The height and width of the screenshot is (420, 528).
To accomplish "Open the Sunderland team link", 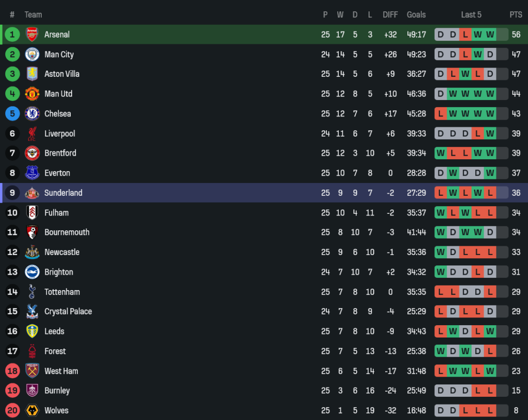I will 63,193.
